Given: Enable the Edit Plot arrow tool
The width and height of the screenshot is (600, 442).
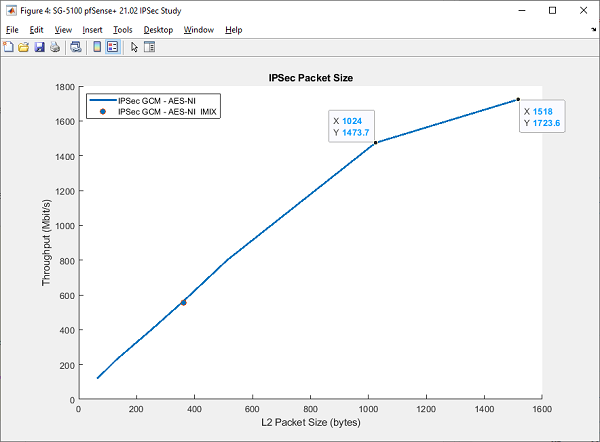Looking at the screenshot, I should [134, 46].
